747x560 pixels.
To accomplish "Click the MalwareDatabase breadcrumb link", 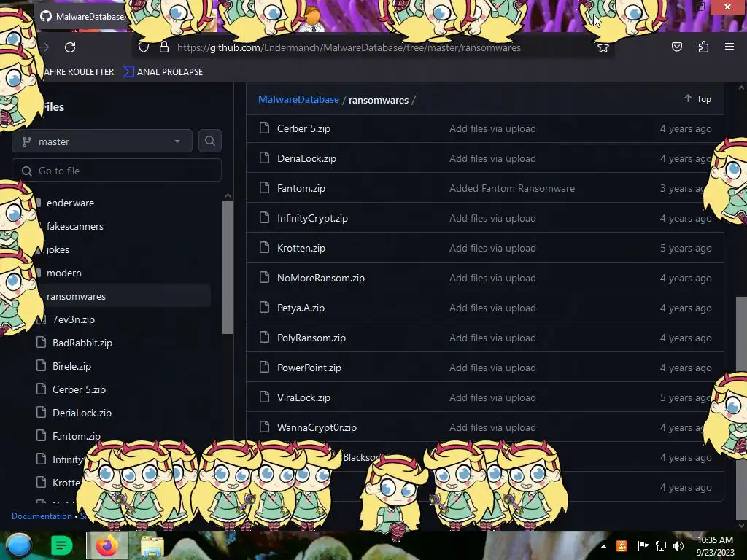I will pos(298,99).
